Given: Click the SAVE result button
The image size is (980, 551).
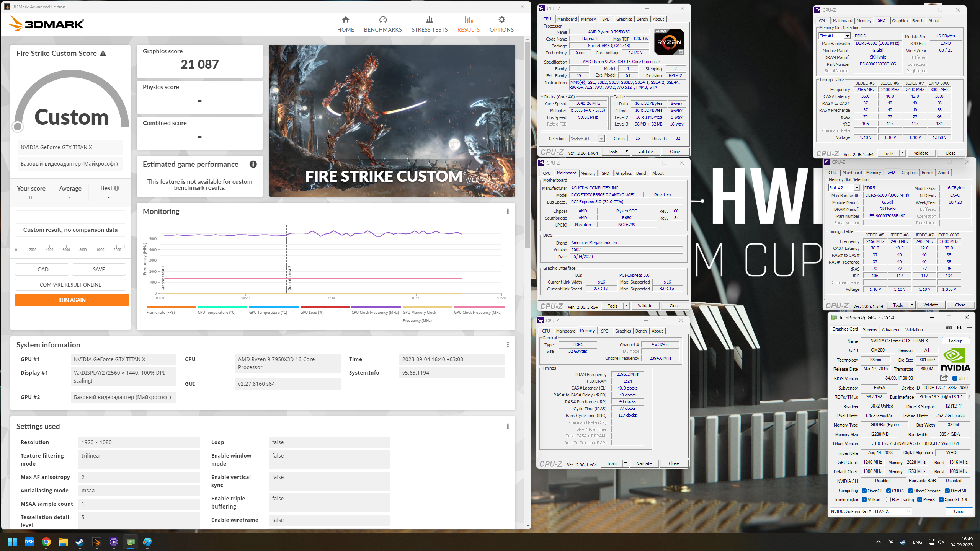Looking at the screenshot, I should tap(99, 269).
